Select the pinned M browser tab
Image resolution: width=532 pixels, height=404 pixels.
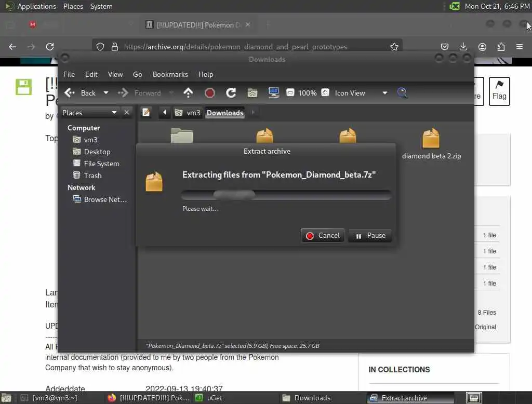33,24
